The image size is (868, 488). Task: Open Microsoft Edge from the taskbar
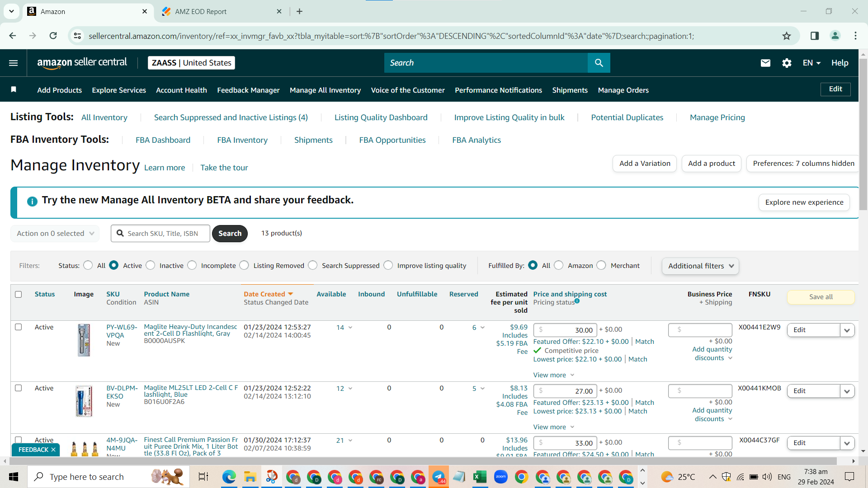point(229,477)
